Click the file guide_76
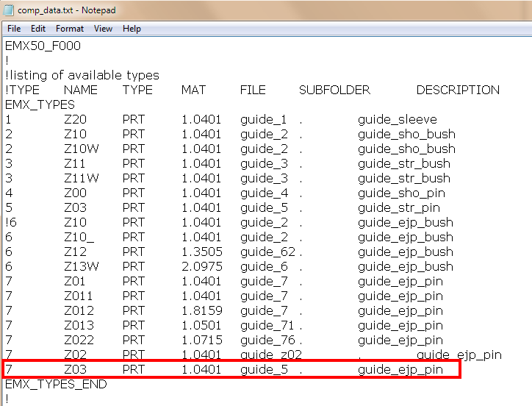The height and width of the screenshot is (406, 532). point(267,340)
